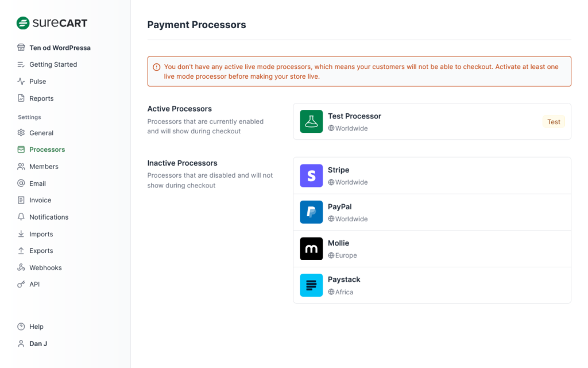This screenshot has height=368, width=588.
Task: Click the Test Processor flask icon
Action: click(311, 121)
